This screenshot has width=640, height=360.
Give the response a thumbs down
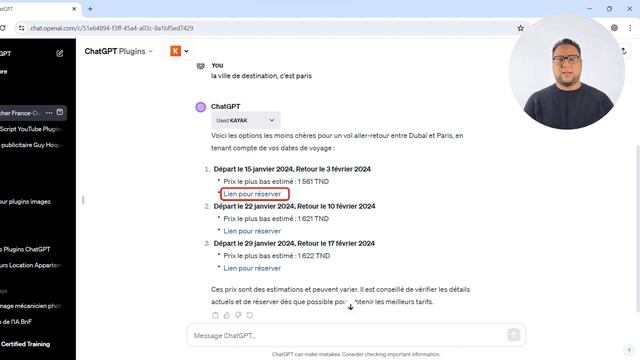[x=238, y=315]
